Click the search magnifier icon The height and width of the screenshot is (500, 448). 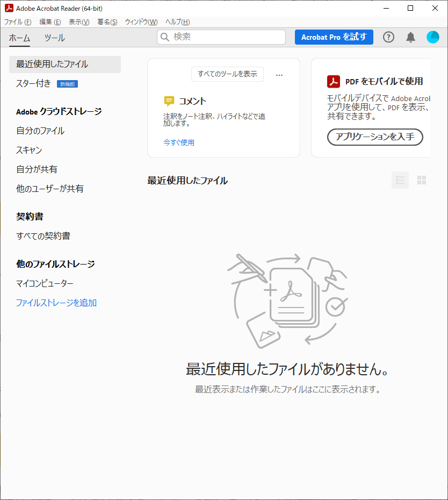165,37
